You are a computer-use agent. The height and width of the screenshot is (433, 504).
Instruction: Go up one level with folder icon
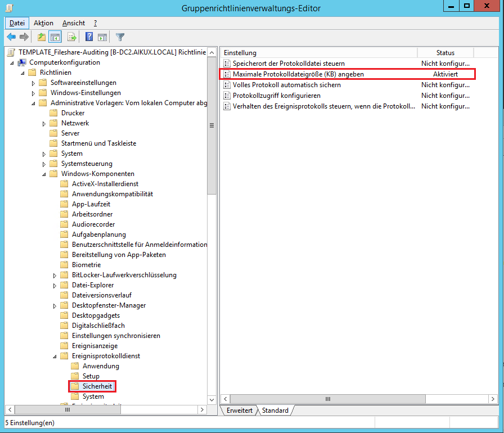point(42,37)
